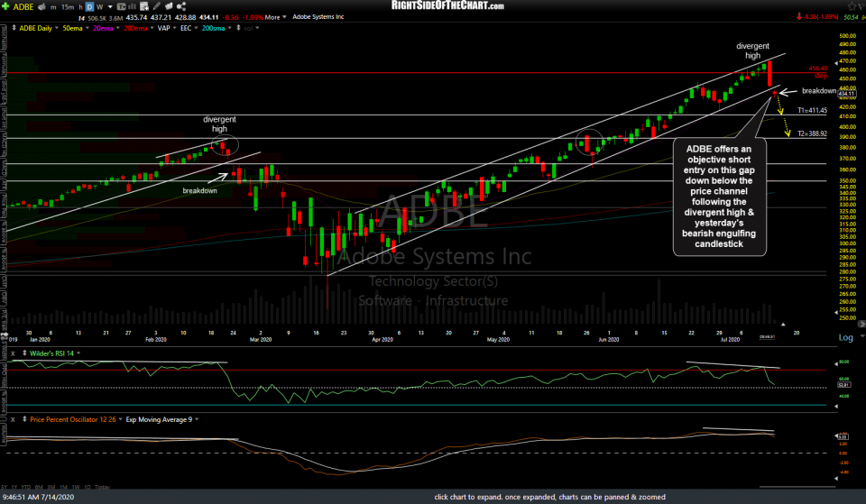The width and height of the screenshot is (866, 504).
Task: Click the T2=388.92 target label
Action: tap(813, 133)
